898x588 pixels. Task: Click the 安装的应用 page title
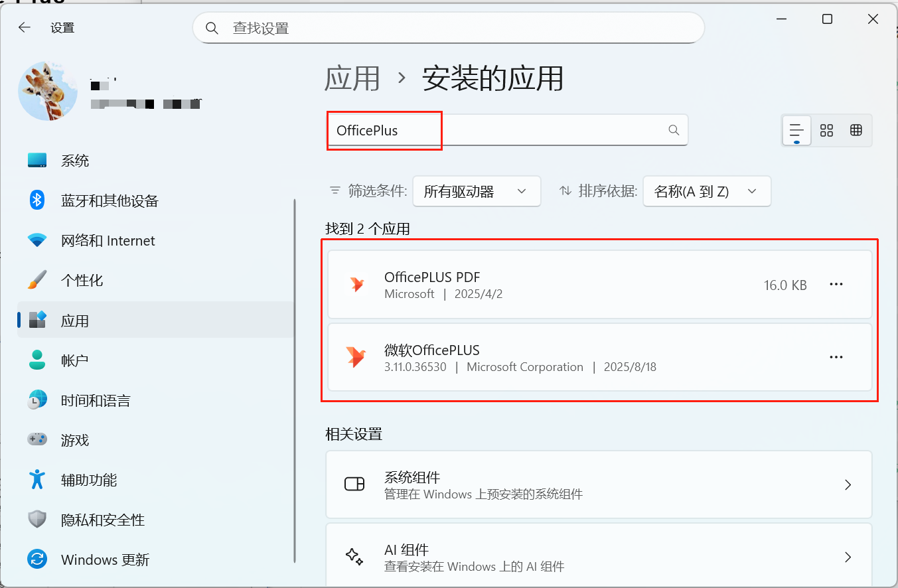493,78
